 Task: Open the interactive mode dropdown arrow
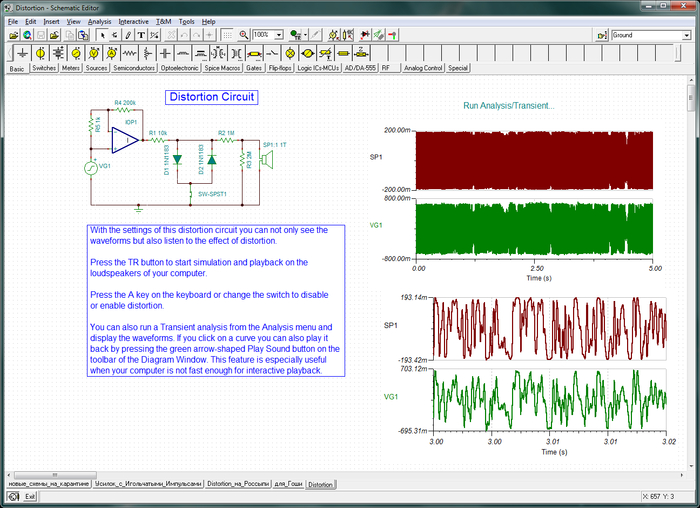tap(304, 34)
